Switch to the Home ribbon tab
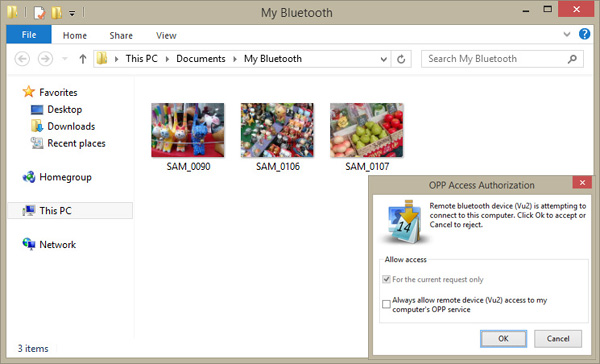The width and height of the screenshot is (600, 364). click(75, 36)
